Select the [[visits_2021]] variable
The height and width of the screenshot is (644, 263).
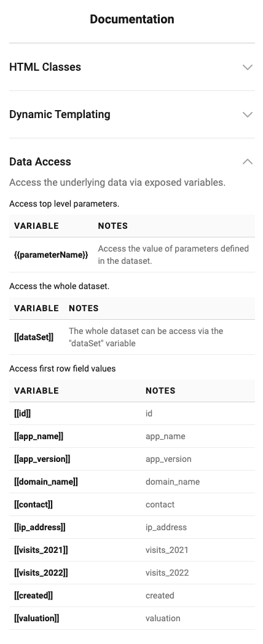(41, 550)
